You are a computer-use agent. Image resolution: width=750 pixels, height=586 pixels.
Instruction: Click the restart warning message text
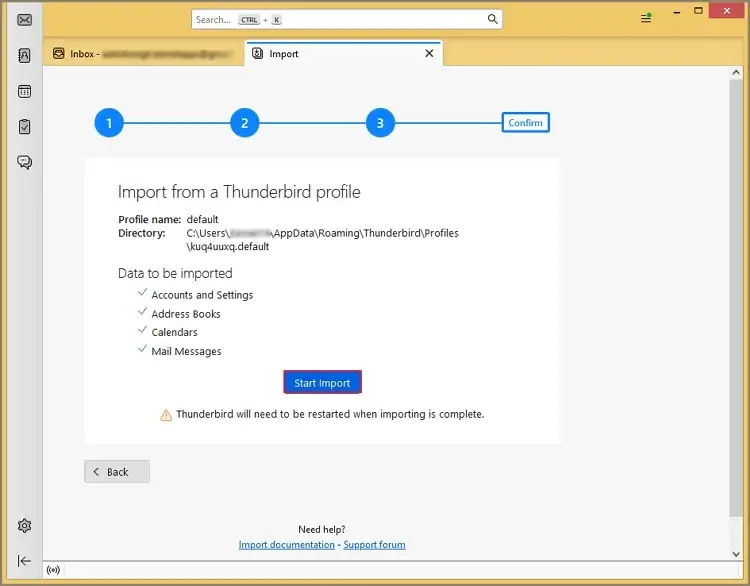(x=330, y=414)
